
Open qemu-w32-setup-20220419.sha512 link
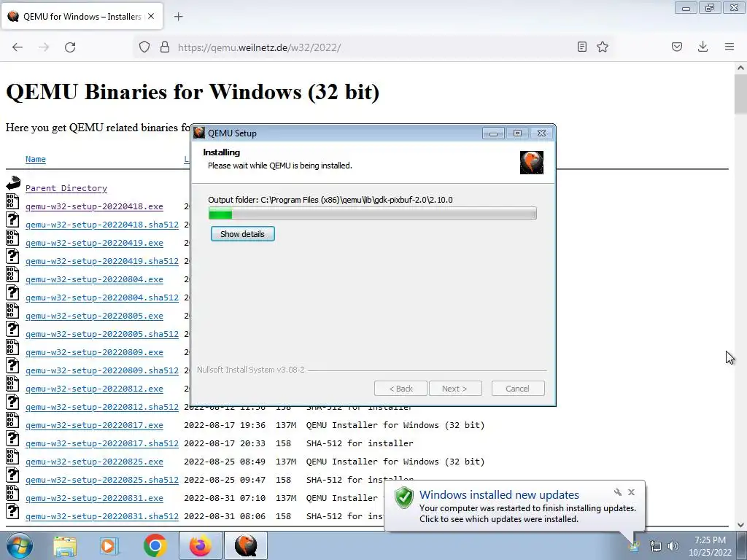coord(102,262)
